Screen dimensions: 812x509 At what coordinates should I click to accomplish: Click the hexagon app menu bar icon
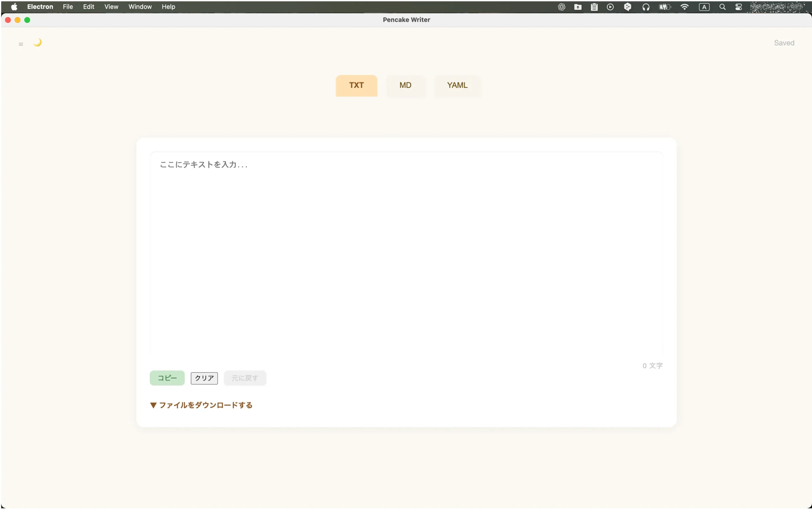pos(627,7)
